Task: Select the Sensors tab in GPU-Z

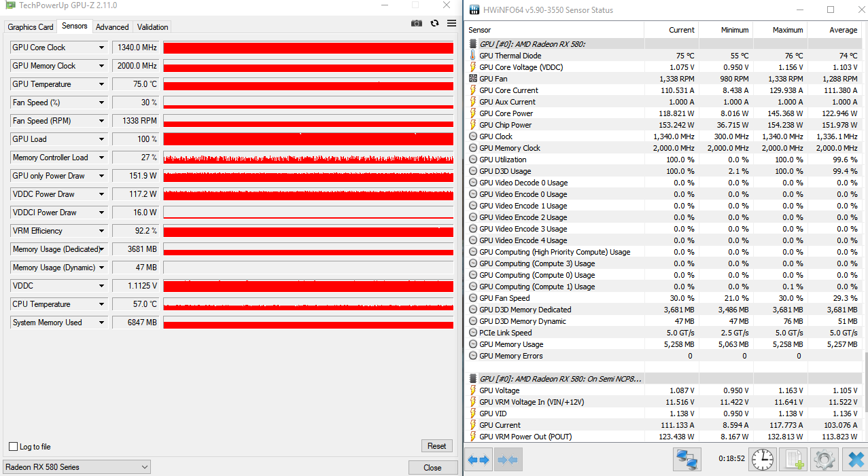Action: 74,26
